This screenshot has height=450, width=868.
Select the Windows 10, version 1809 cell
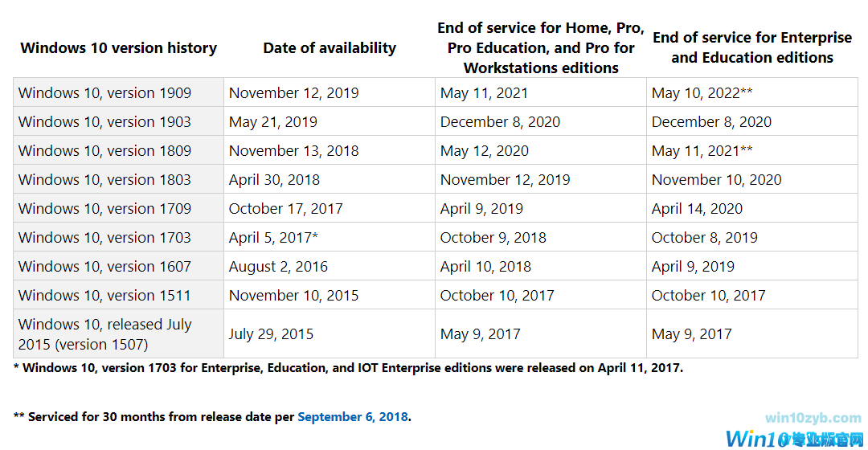coord(104,151)
